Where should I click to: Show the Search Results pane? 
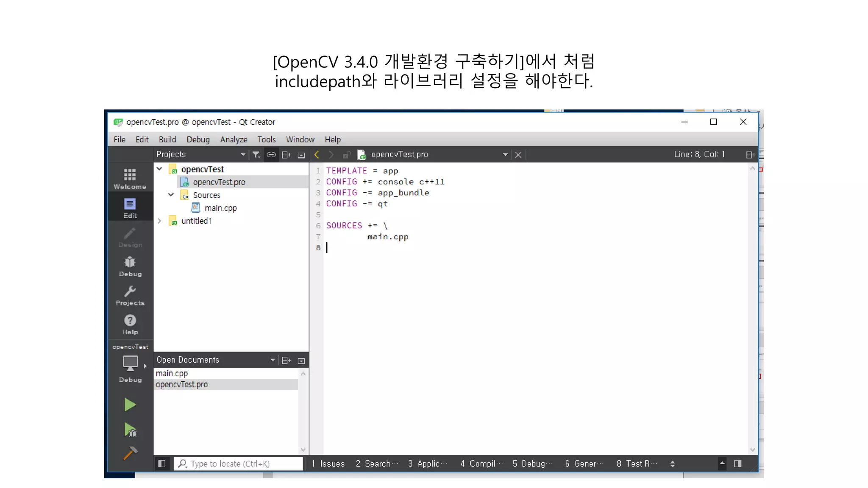377,463
